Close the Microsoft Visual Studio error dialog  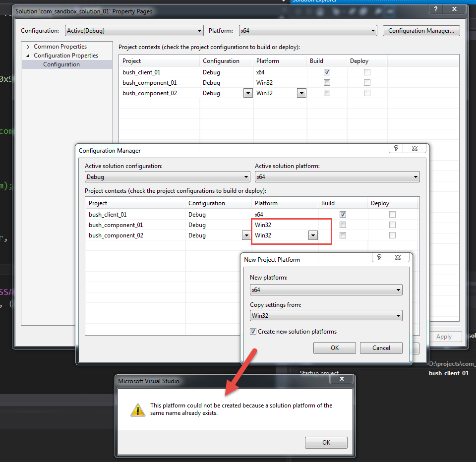342,379
